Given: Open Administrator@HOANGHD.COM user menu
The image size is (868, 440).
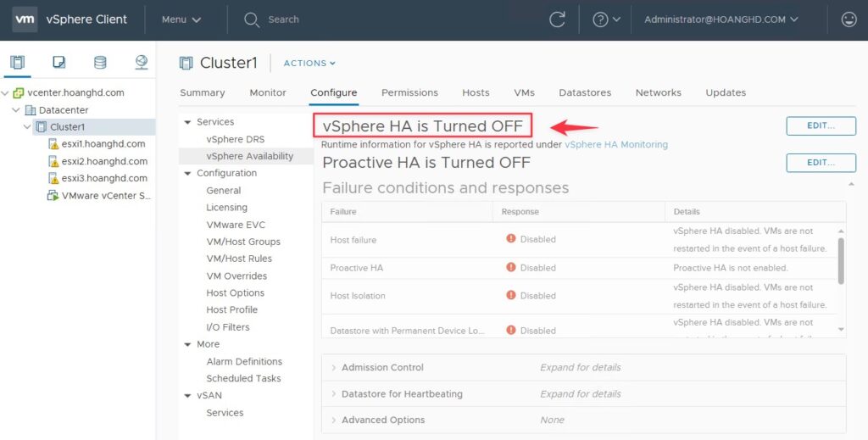Looking at the screenshot, I should point(721,19).
